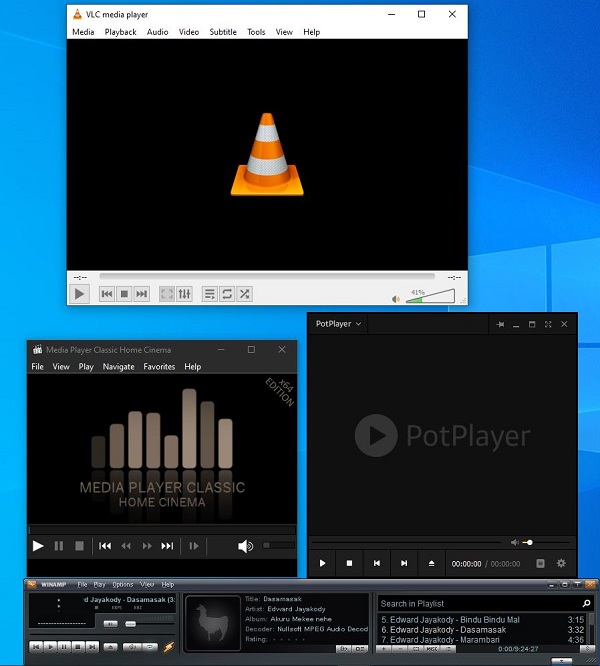Click the PotPlayer volume slider
The image size is (600, 666).
(546, 542)
